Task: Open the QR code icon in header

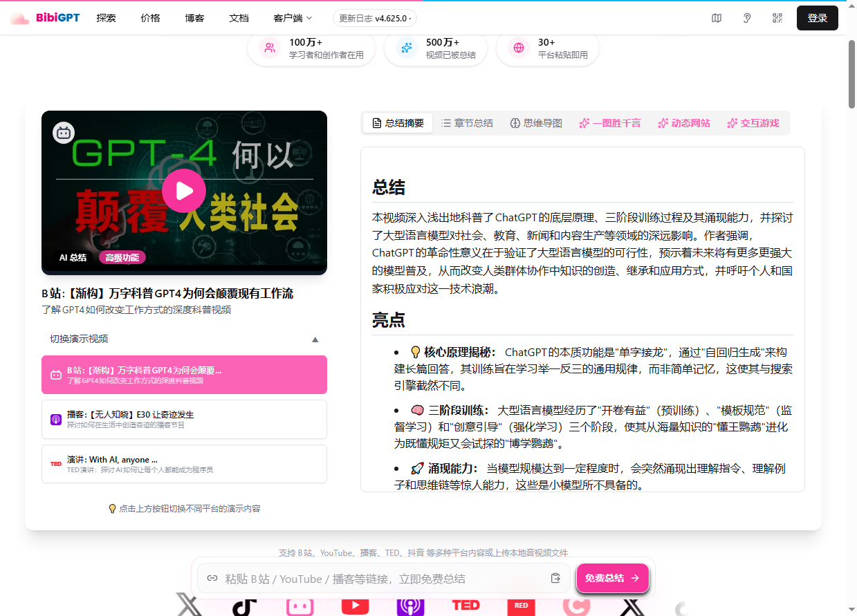Action: [x=777, y=18]
